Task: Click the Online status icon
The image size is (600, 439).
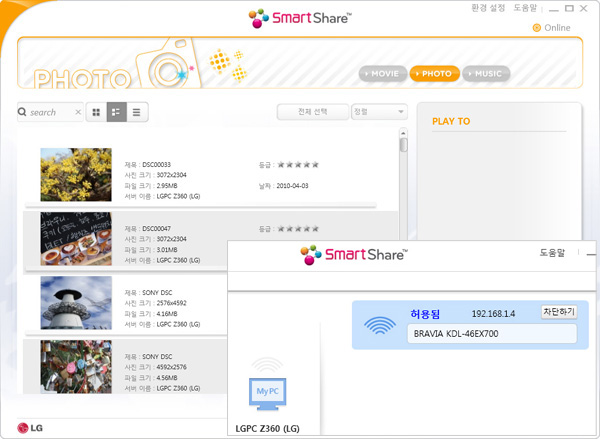Action: 537,28
